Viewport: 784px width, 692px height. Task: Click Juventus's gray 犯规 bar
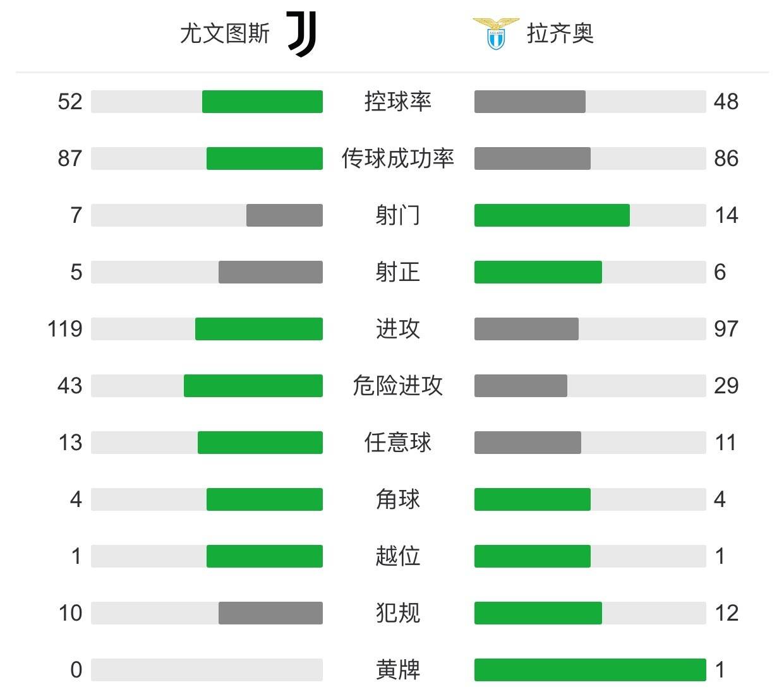pyautogui.click(x=270, y=613)
